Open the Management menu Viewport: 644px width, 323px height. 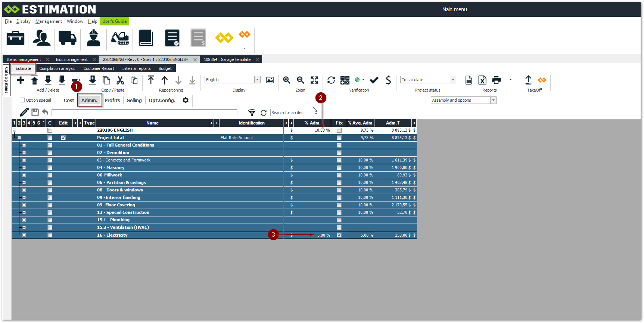49,21
